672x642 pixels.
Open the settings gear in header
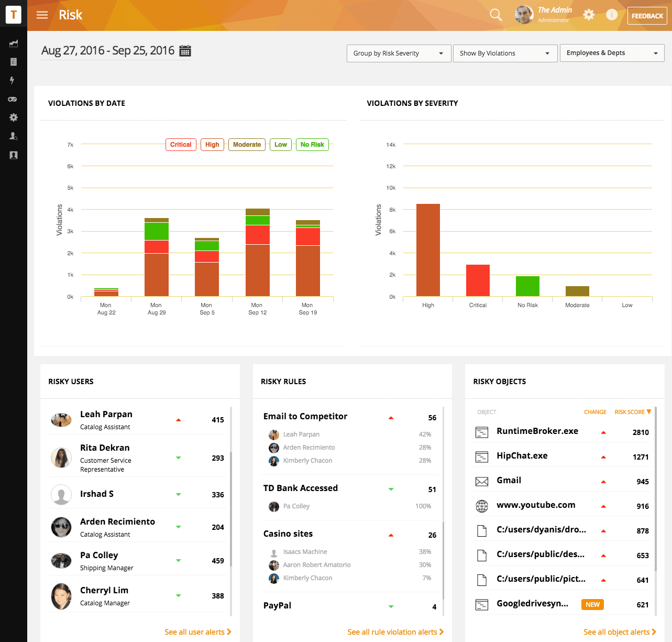coord(589,15)
